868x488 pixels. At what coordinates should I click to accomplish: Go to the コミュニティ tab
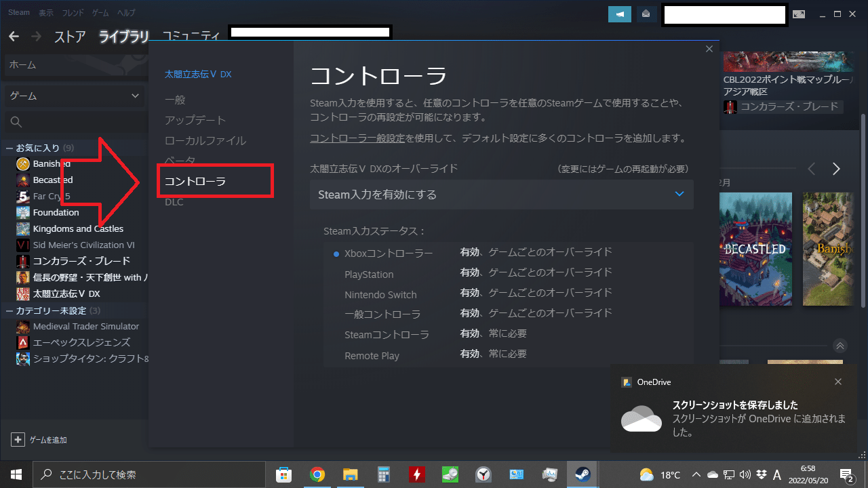[191, 37]
